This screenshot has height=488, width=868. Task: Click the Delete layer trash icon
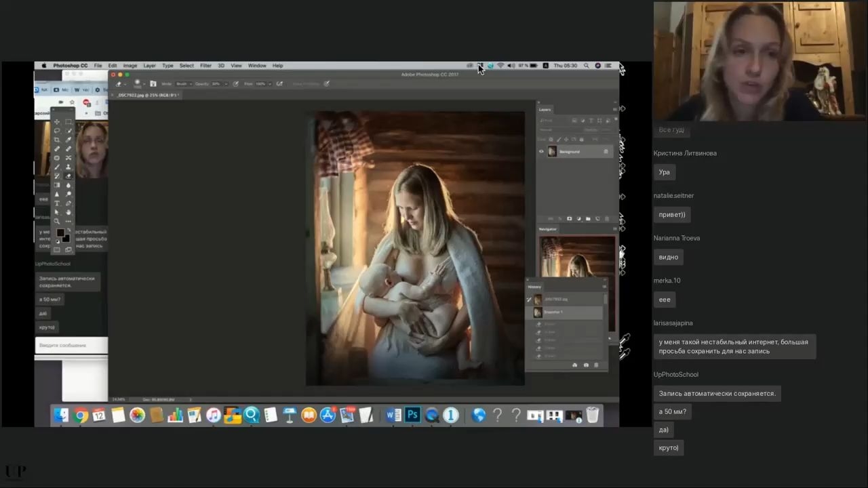tap(606, 219)
